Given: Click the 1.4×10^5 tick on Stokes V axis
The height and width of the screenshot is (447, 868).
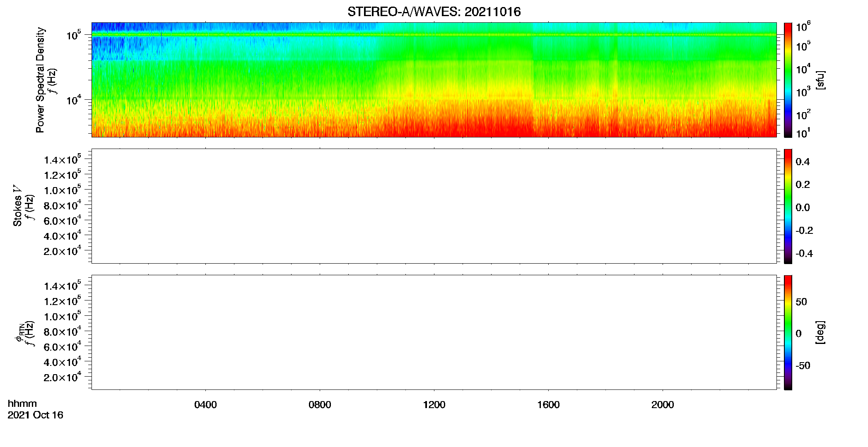Looking at the screenshot, I should point(63,159).
